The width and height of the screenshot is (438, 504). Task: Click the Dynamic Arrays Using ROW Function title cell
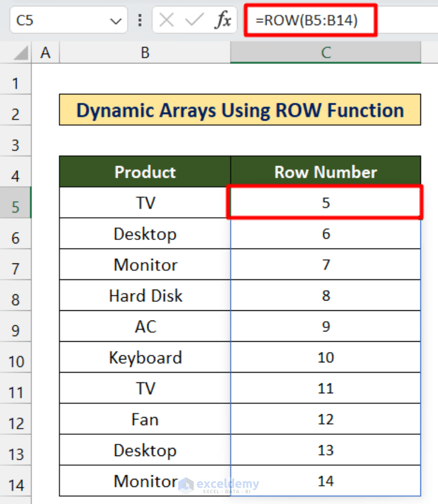pos(240,110)
